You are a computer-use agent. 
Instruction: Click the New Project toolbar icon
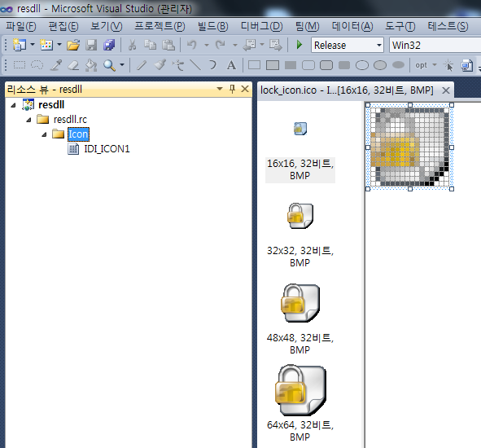20,45
